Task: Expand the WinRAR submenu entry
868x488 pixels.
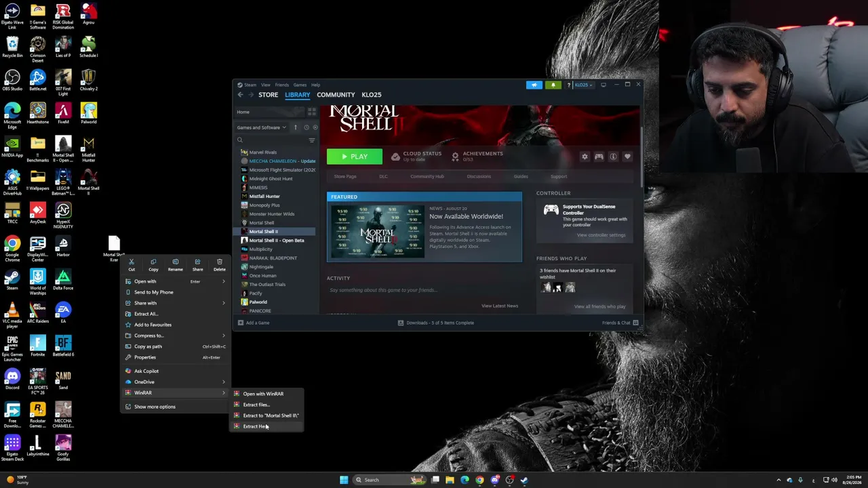Action: [175, 392]
